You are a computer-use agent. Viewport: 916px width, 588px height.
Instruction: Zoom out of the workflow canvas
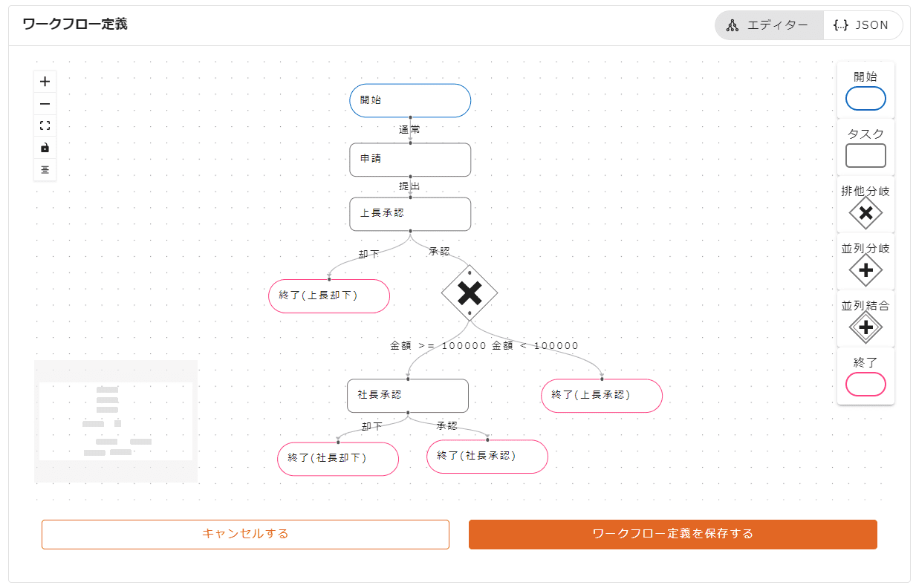click(x=45, y=103)
